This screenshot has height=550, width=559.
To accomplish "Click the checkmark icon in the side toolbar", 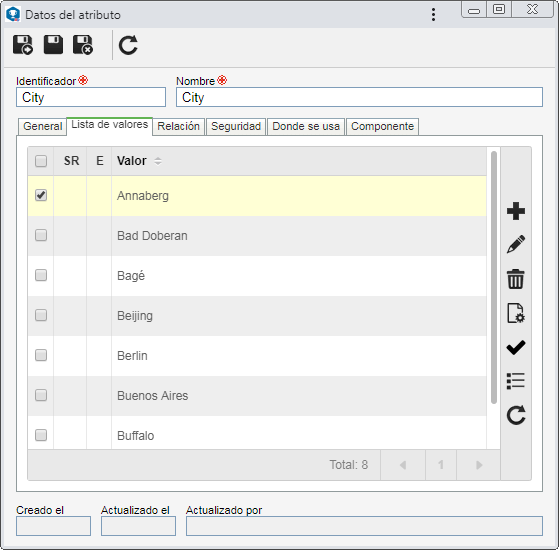I will coord(516,347).
